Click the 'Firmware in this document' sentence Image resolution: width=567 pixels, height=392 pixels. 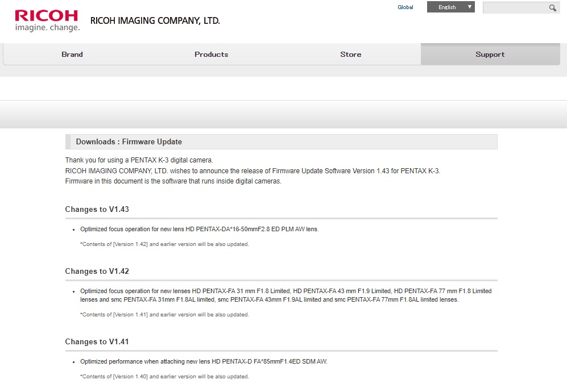coord(173,181)
